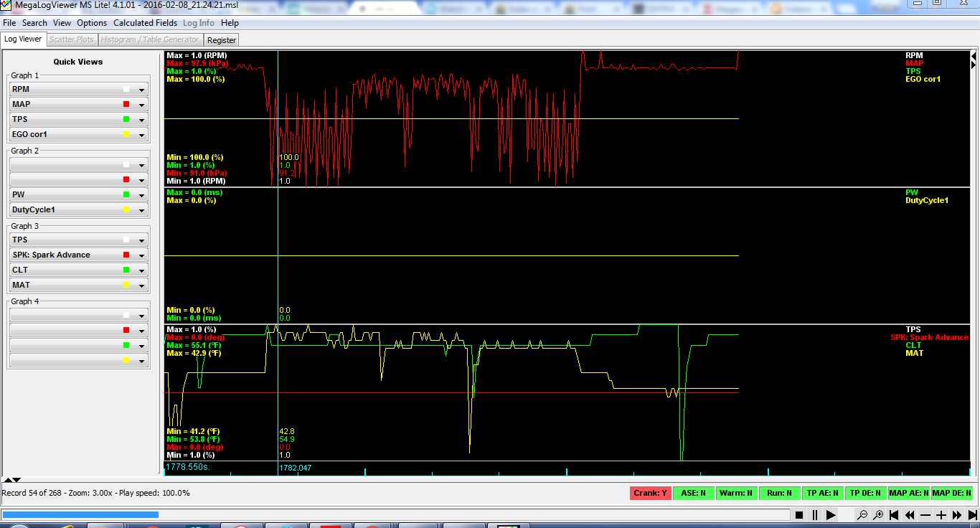Click the Crank: Y status indicator
Viewport: 980px width, 528px height.
click(x=651, y=493)
